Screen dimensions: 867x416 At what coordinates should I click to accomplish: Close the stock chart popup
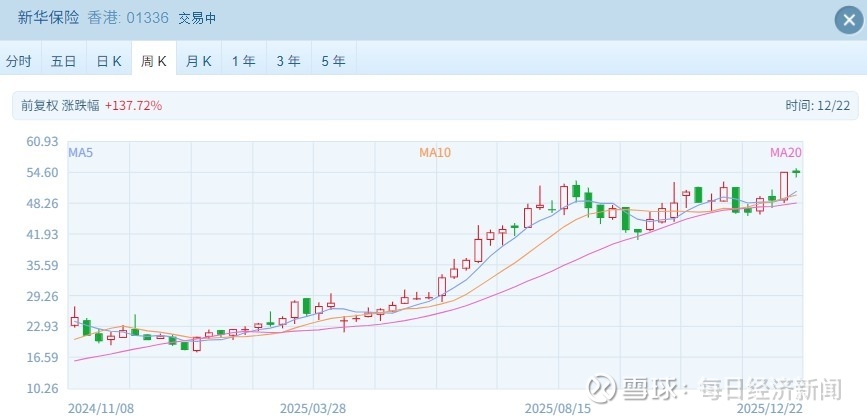pos(849,20)
